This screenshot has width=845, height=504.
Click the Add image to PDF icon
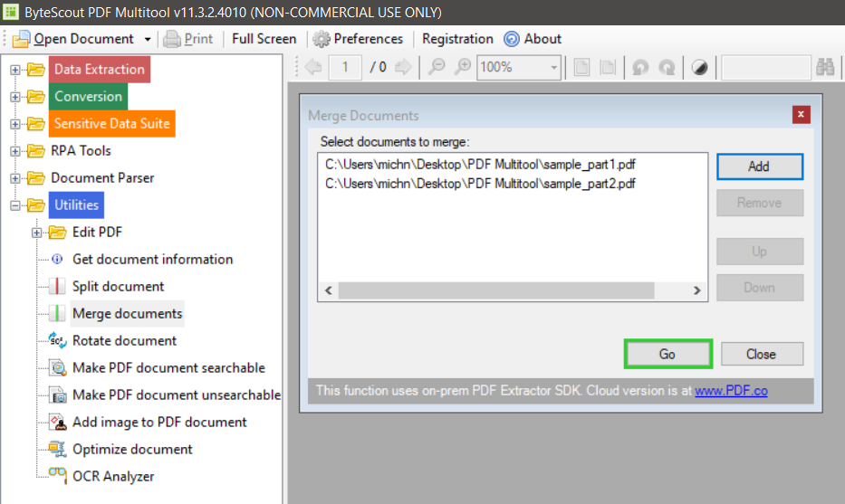point(57,423)
